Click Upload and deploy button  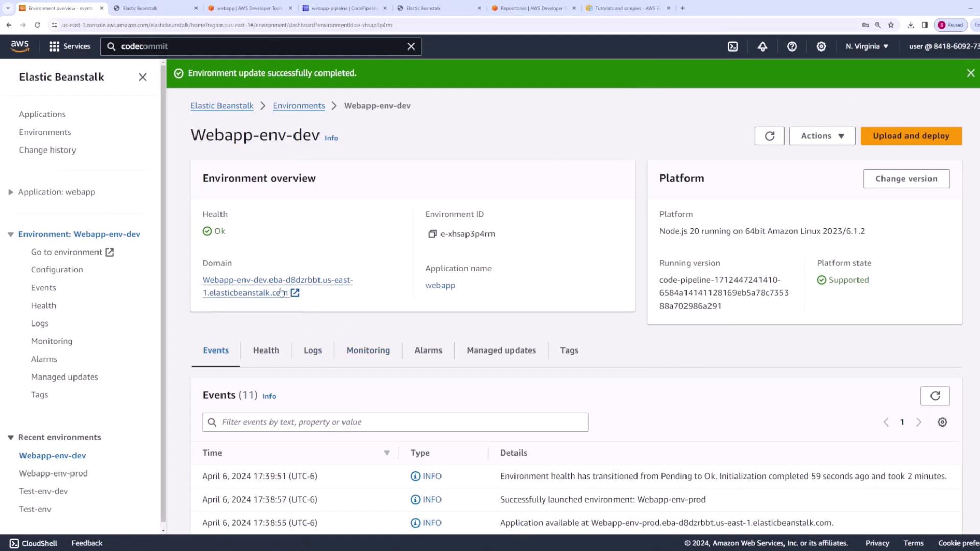[x=911, y=136]
